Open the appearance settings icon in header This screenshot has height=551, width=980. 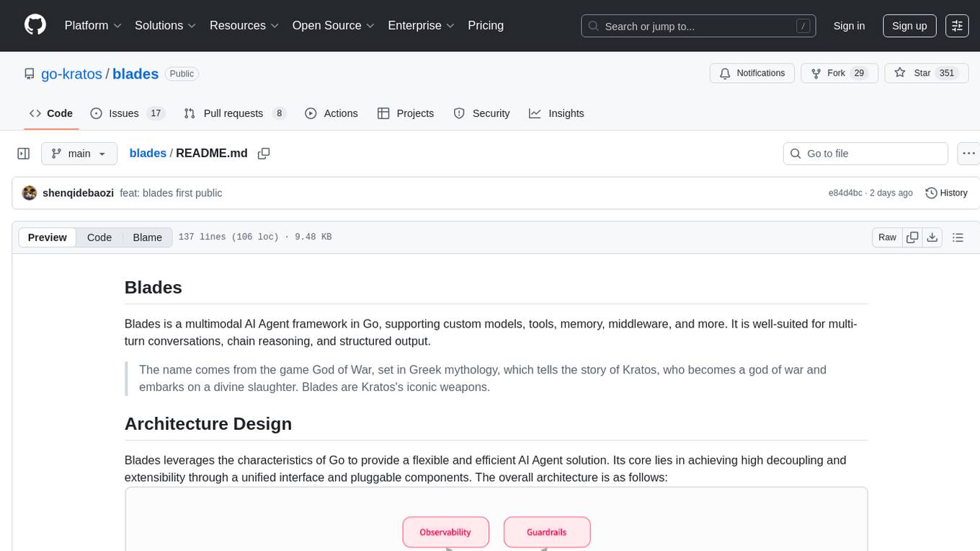pos(957,26)
